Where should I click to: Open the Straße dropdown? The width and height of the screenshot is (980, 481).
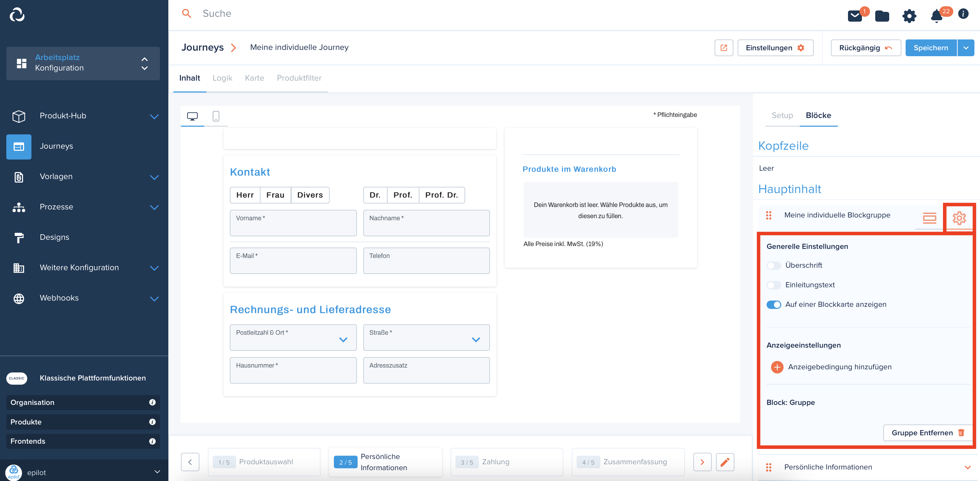click(426, 337)
